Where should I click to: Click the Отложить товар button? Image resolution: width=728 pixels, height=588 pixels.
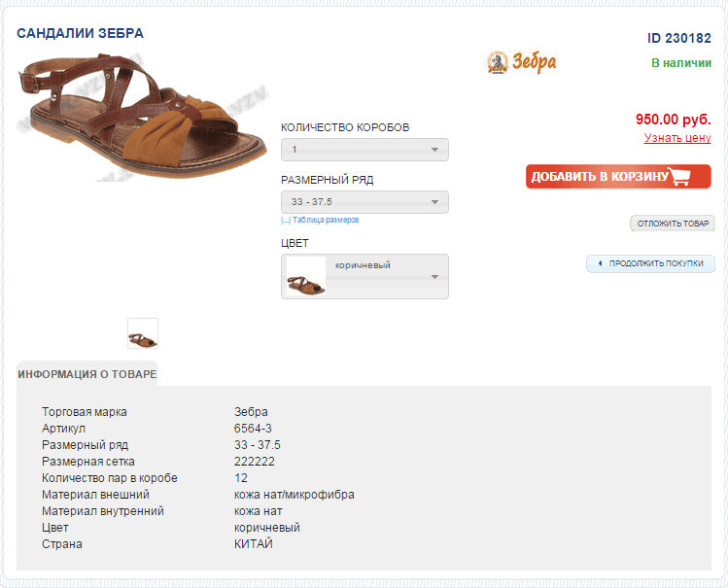[673, 224]
